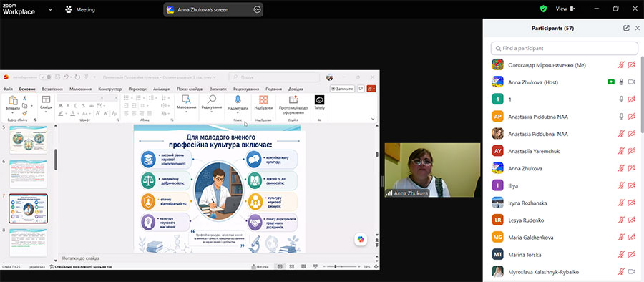The width and height of the screenshot is (644, 282).
Task: Click Anna Zhukova's screen share banner
Action: 213,9
